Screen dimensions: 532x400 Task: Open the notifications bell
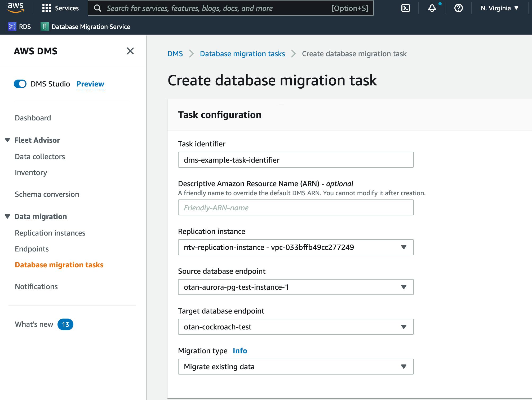coord(432,9)
